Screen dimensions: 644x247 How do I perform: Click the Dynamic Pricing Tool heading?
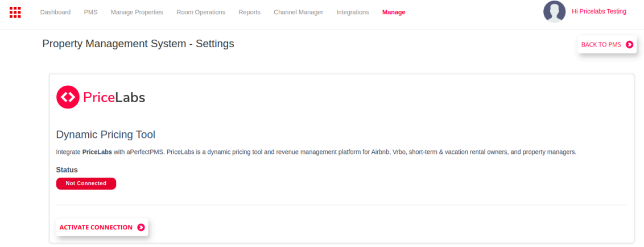point(106,135)
